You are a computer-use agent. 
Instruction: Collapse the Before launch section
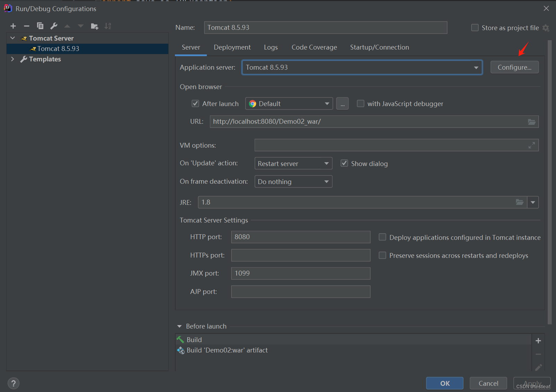tap(179, 326)
